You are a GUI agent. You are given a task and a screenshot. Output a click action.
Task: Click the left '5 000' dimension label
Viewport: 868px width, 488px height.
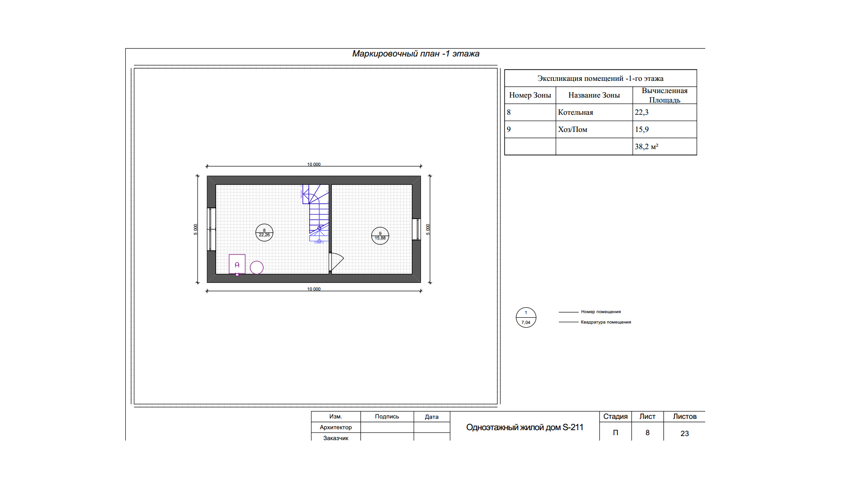tap(196, 229)
